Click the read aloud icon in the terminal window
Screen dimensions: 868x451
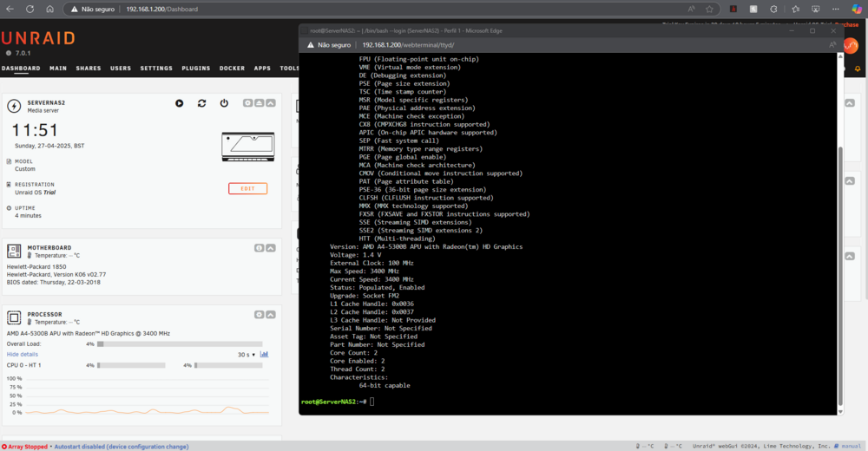pyautogui.click(x=832, y=45)
